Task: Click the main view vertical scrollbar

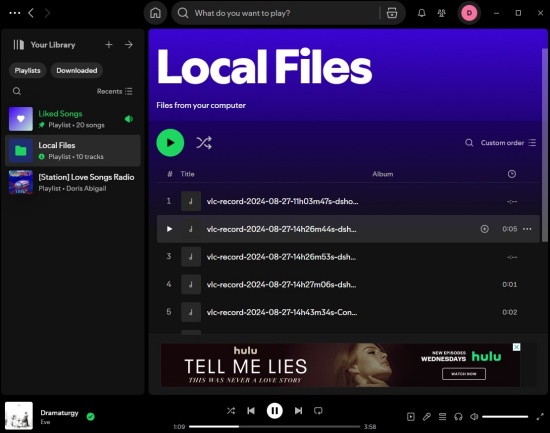Action: tap(545, 145)
